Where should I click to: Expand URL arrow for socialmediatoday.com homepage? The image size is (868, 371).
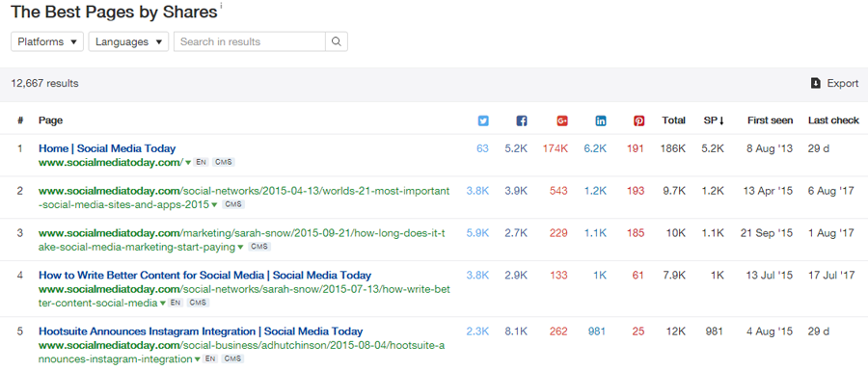188,163
